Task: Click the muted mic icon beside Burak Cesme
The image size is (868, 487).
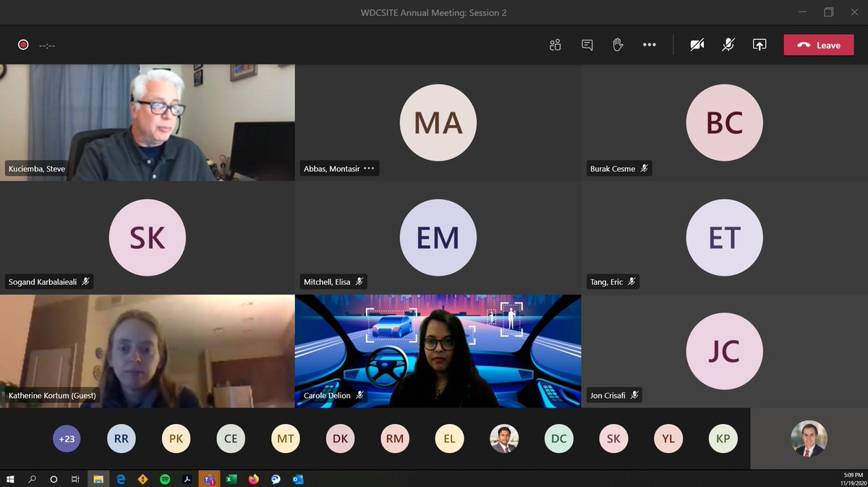Action: 644,169
